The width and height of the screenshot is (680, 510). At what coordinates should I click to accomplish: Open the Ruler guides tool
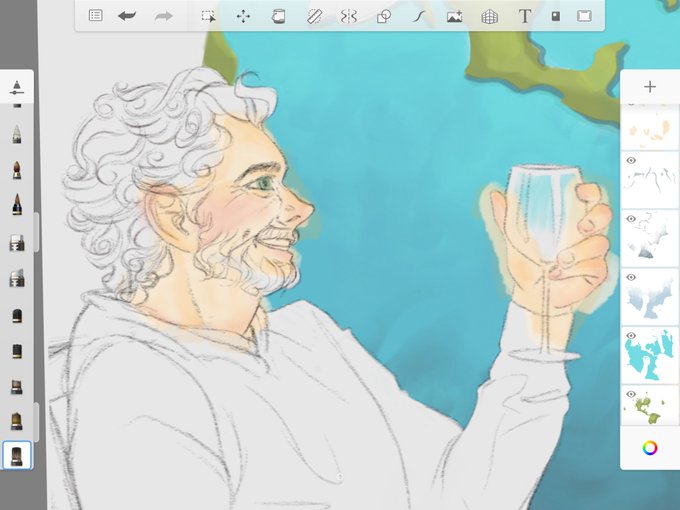(314, 16)
